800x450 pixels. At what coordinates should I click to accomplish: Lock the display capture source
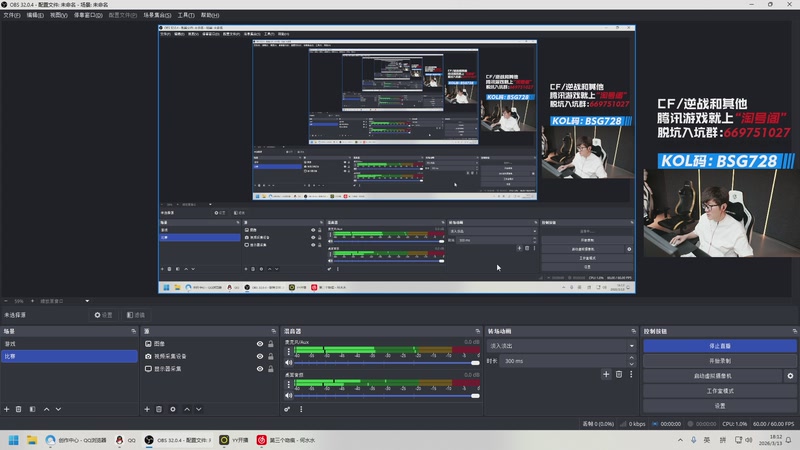(271, 368)
